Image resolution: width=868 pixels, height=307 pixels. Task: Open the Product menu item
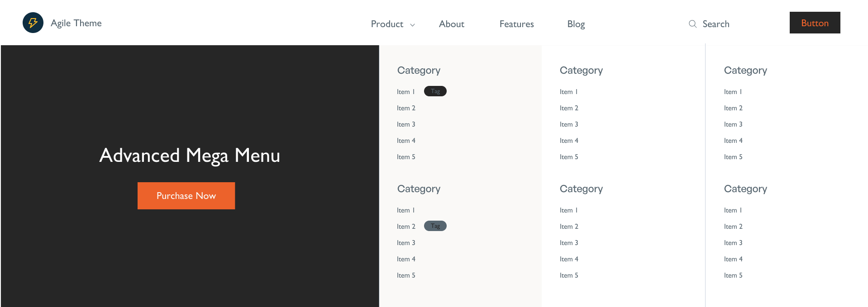[387, 24]
